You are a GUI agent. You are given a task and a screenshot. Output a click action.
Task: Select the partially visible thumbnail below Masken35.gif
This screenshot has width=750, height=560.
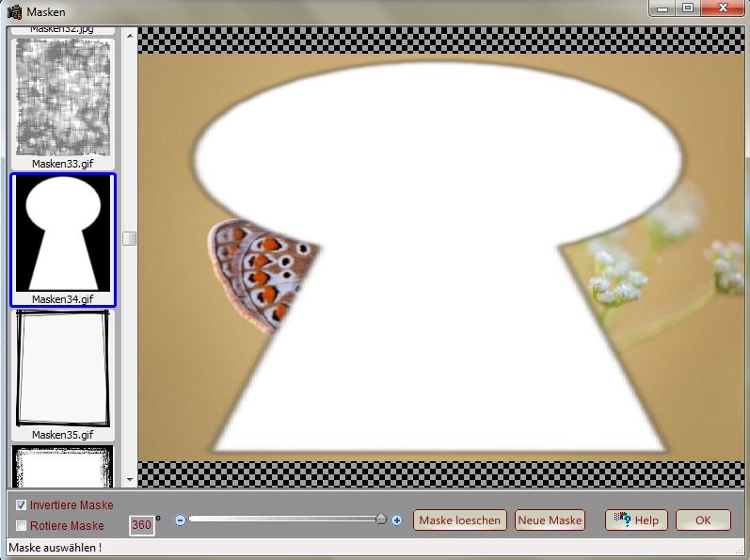[62, 466]
